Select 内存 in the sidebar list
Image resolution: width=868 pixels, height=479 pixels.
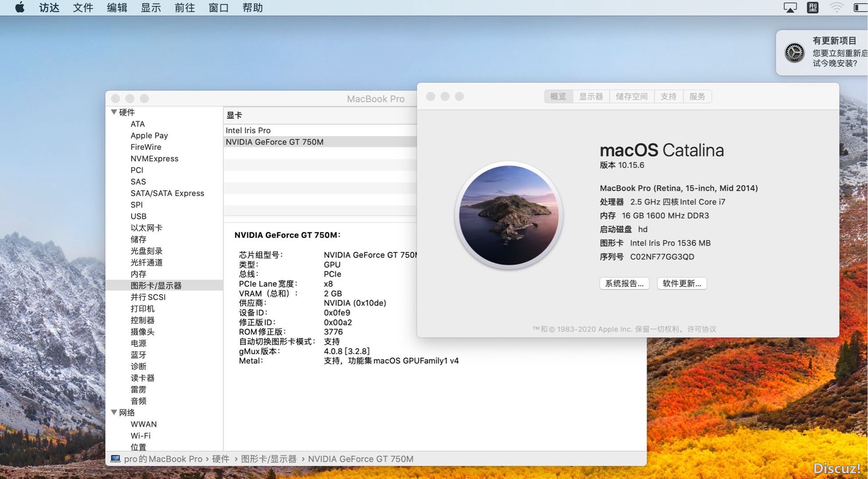click(138, 274)
